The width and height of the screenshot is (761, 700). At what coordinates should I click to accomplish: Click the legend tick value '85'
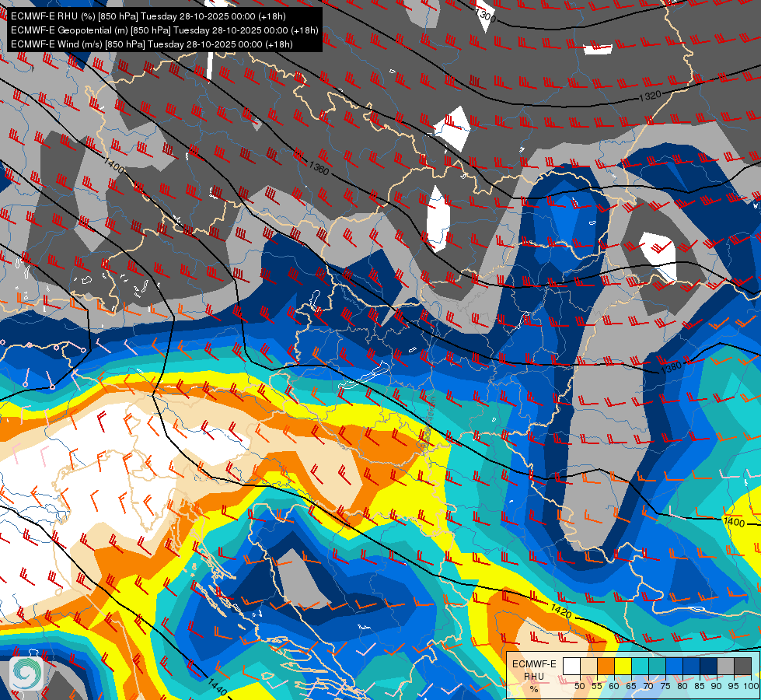pyautogui.click(x=700, y=686)
